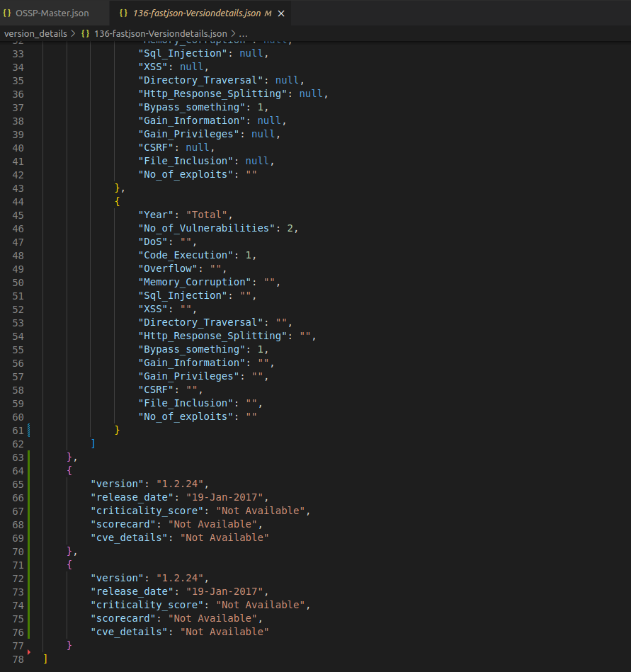Click "Memory_Corruption" on line 50

click(x=195, y=282)
